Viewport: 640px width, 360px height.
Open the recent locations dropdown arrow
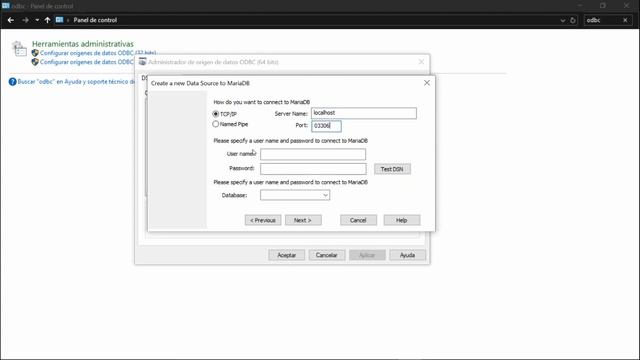[37, 20]
